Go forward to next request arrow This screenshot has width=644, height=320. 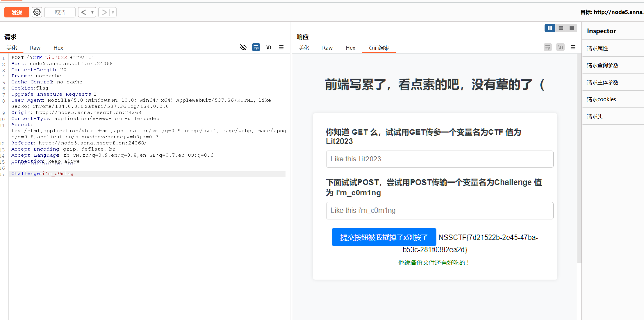pos(104,12)
